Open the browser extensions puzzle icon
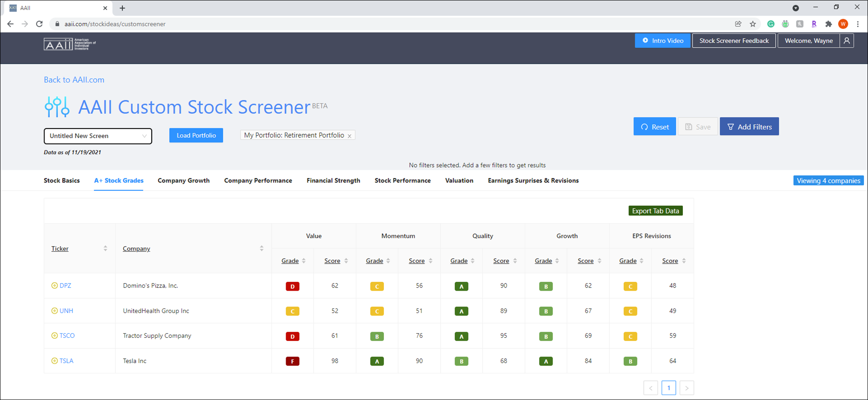The height and width of the screenshot is (400, 868). coord(828,24)
